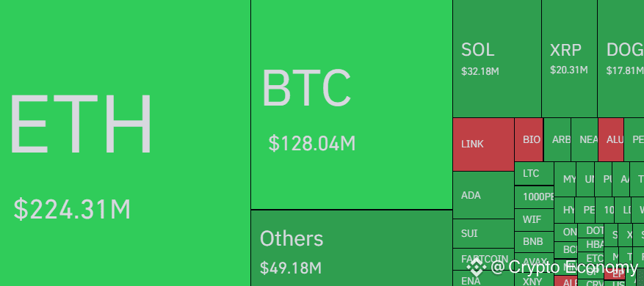Click the 1000PEPE tile
Screen dimensions: 644x286
click(x=534, y=197)
